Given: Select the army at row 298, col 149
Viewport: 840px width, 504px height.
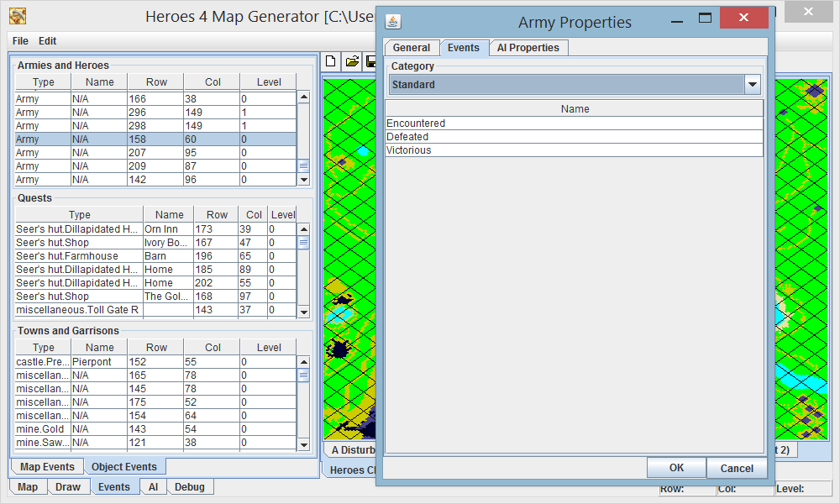Looking at the screenshot, I should point(156,125).
